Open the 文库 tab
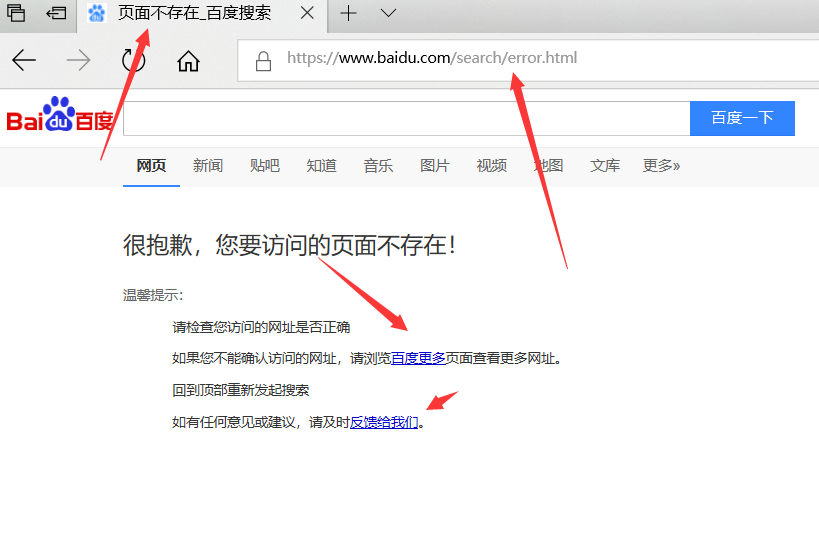The height and width of the screenshot is (541, 819). click(605, 166)
